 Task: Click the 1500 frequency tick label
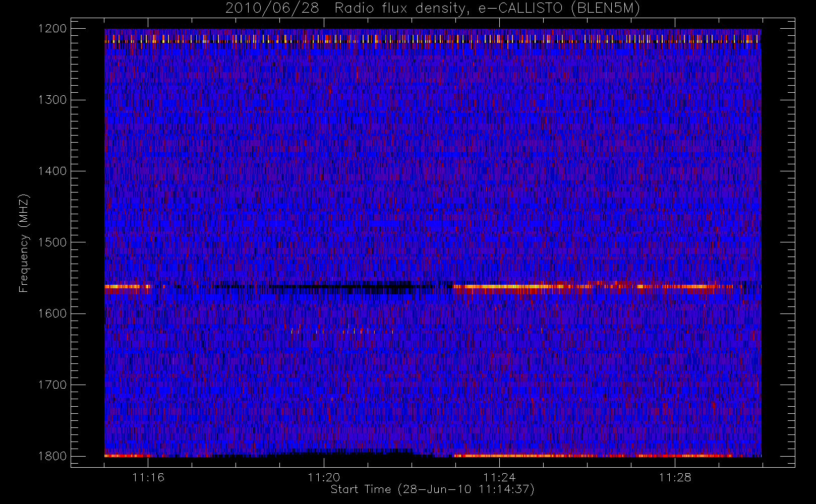[52, 242]
